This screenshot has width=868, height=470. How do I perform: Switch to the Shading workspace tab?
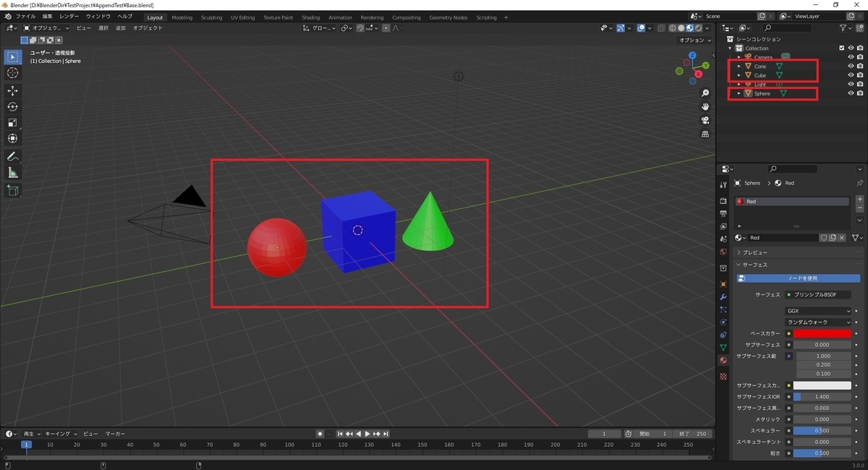coord(311,17)
